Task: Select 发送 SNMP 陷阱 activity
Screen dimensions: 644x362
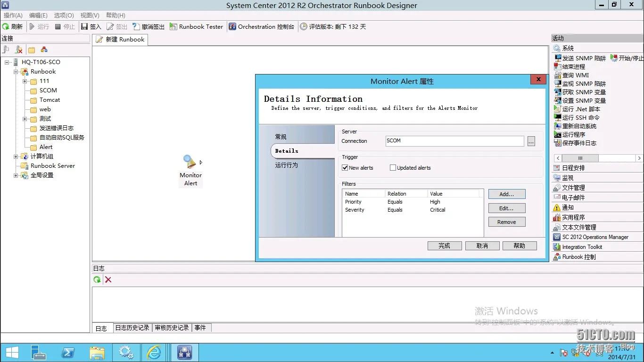Action: (x=580, y=58)
